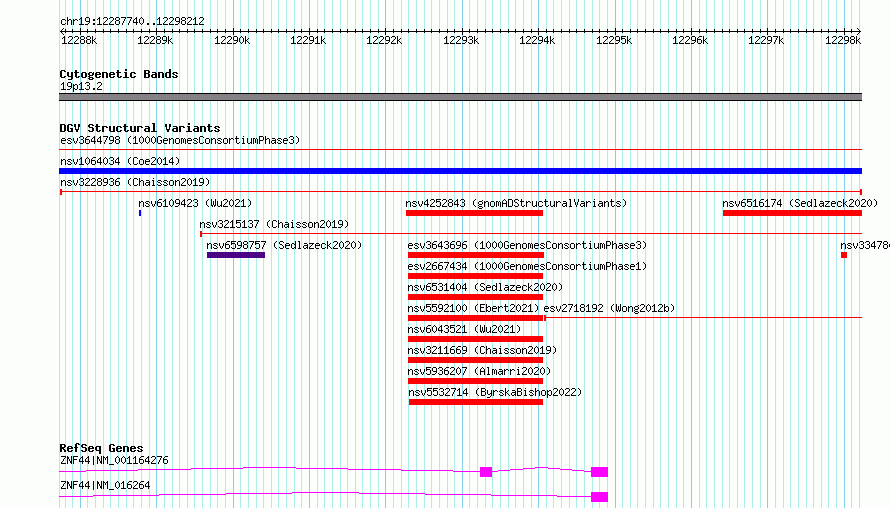
Task: Select the nsv6516174 Sedlazeck2020 red bar
Action: [x=792, y=213]
